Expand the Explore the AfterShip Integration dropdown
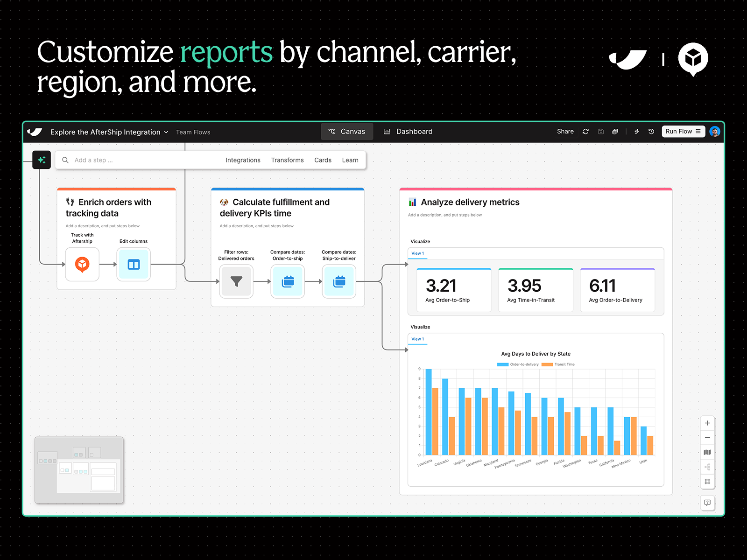This screenshot has height=560, width=747. click(166, 132)
